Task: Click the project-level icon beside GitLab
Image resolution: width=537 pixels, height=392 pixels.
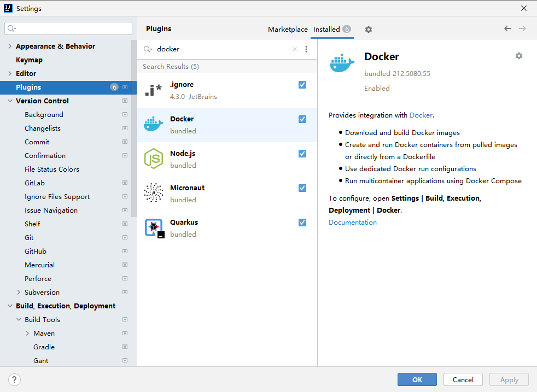Action: coord(125,183)
